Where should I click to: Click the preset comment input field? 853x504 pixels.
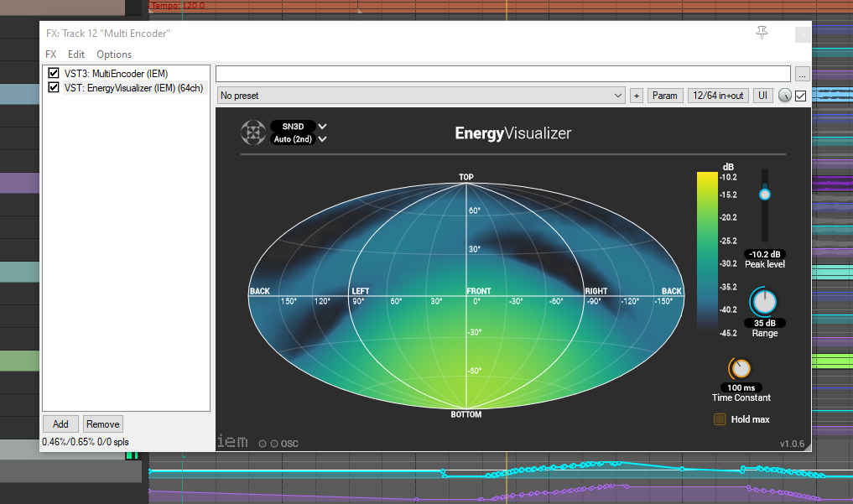tap(503, 74)
